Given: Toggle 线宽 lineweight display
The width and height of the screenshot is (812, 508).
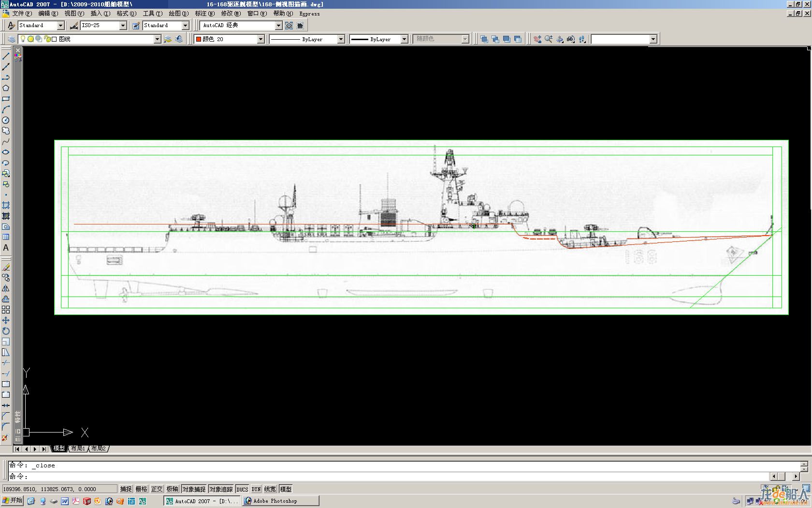Looking at the screenshot, I should pos(270,489).
